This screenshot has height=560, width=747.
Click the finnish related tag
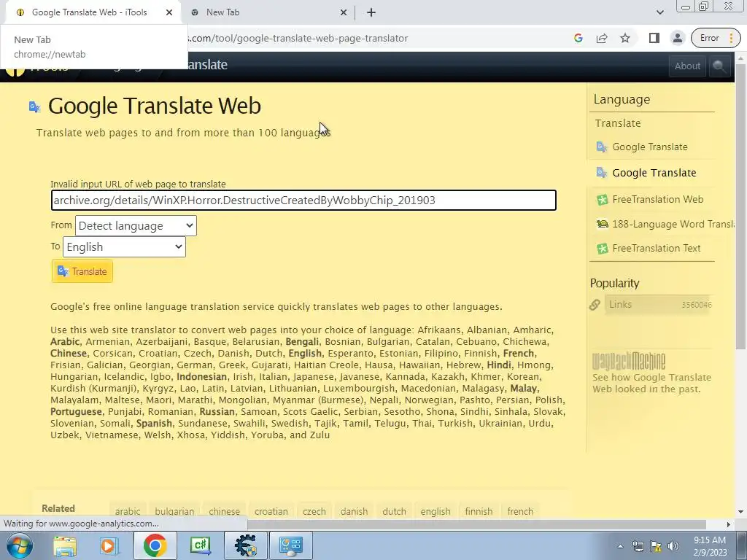point(479,511)
